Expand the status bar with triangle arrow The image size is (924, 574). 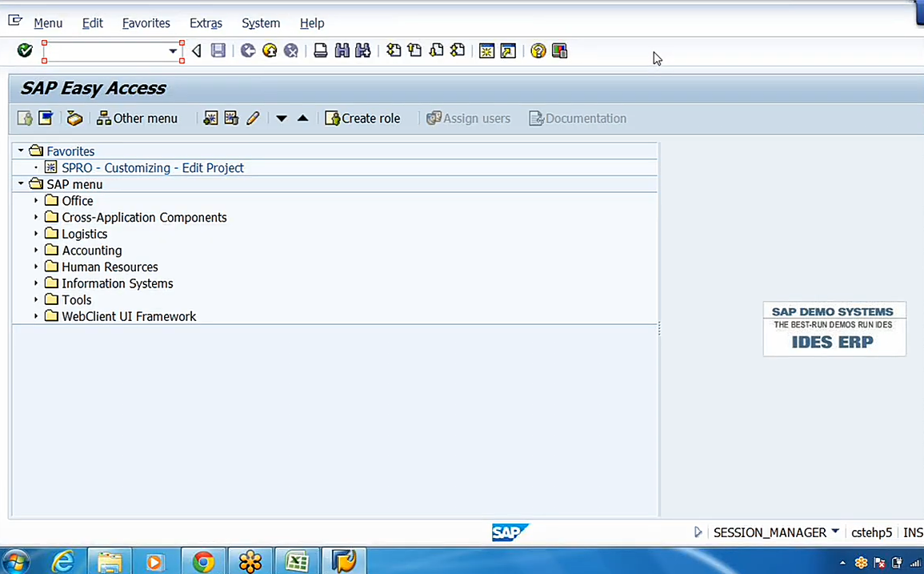698,532
